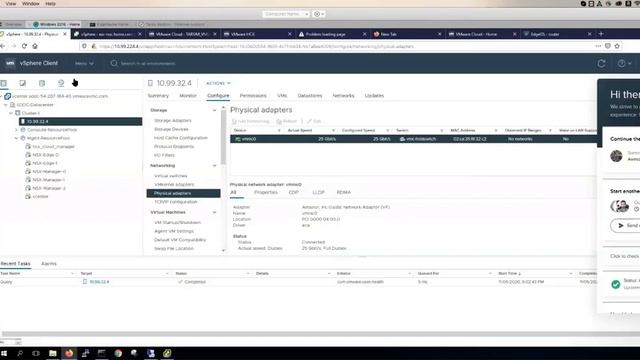This screenshot has height=360, width=640.
Task: Click Add Networking button
Action: 251,121
